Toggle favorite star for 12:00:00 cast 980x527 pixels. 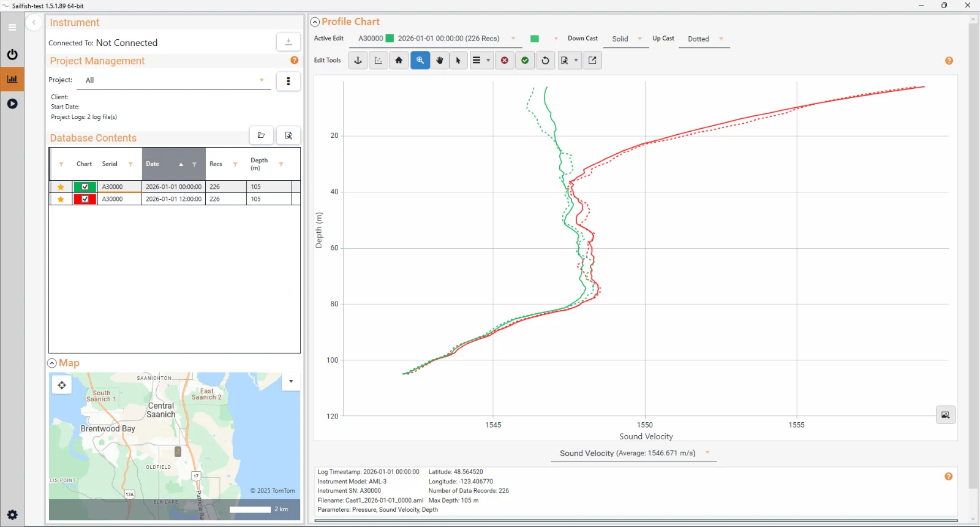click(61, 199)
